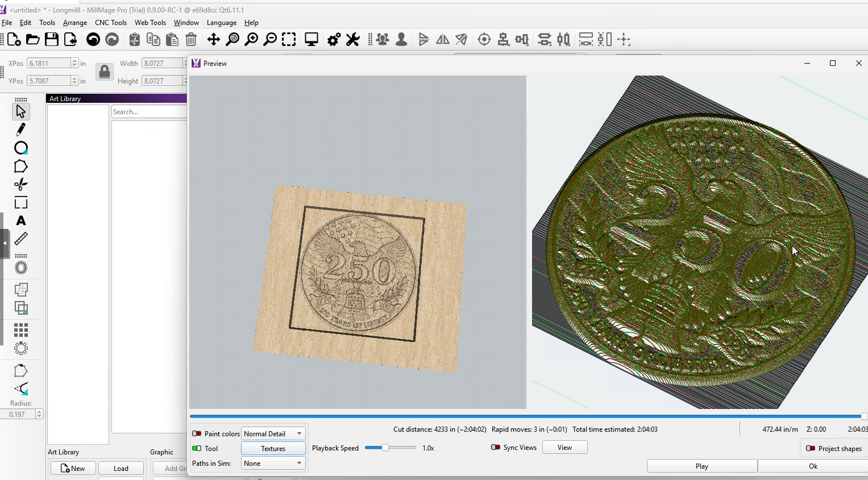The height and width of the screenshot is (480, 868).
Task: Select the scissors trim tool
Action: tap(21, 184)
